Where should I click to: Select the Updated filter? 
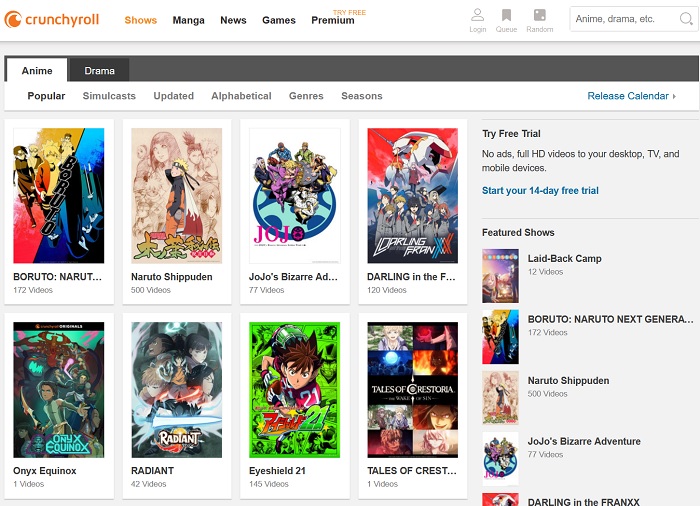coord(174,96)
